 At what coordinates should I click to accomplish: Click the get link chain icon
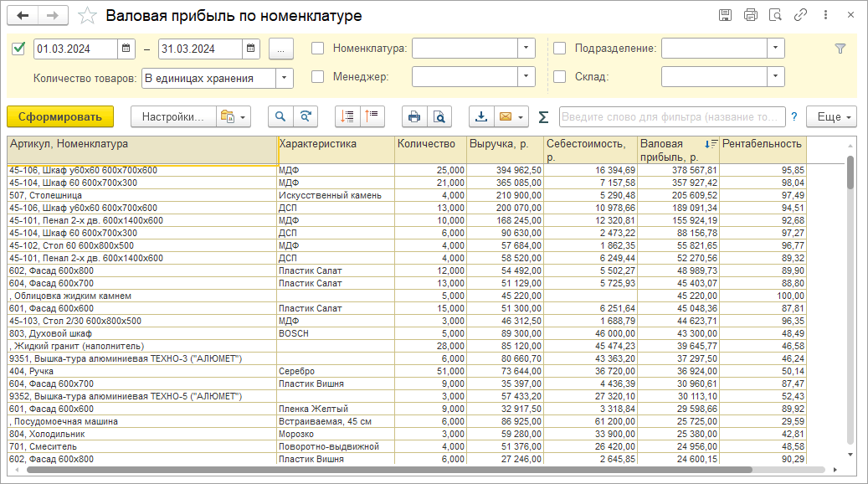coord(801,15)
